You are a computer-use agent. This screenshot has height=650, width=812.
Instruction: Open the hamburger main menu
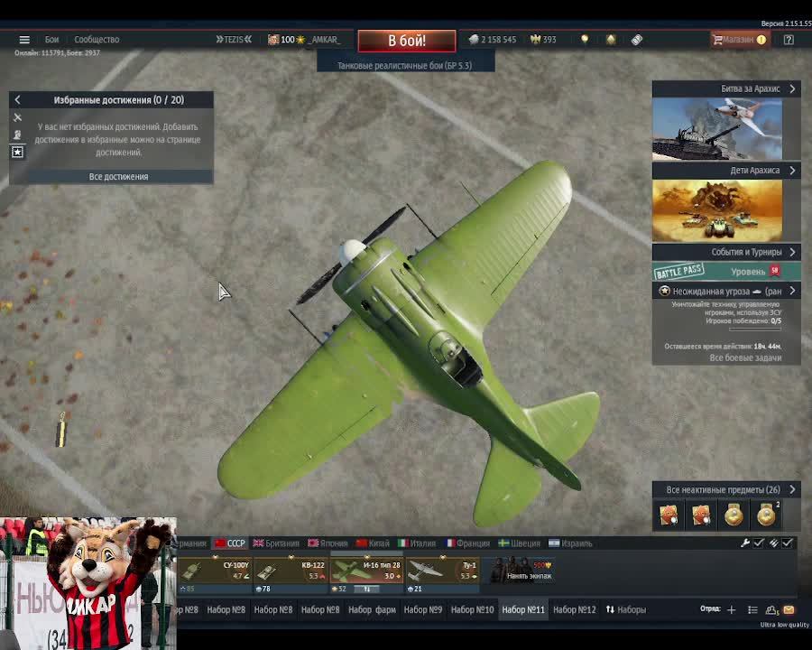pyautogui.click(x=24, y=40)
